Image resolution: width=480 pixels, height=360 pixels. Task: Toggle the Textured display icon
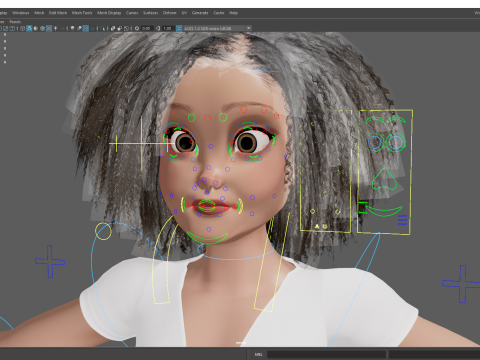coord(49,28)
